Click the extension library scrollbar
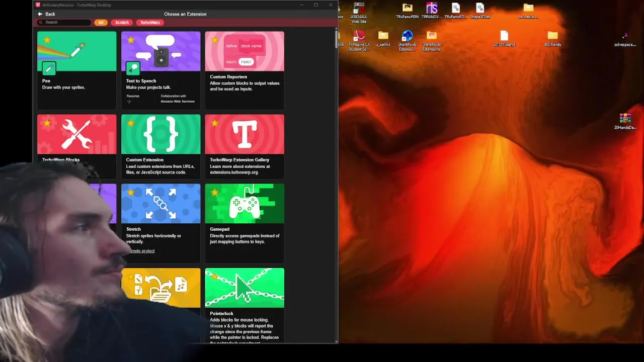The image size is (644, 362). 336,39
